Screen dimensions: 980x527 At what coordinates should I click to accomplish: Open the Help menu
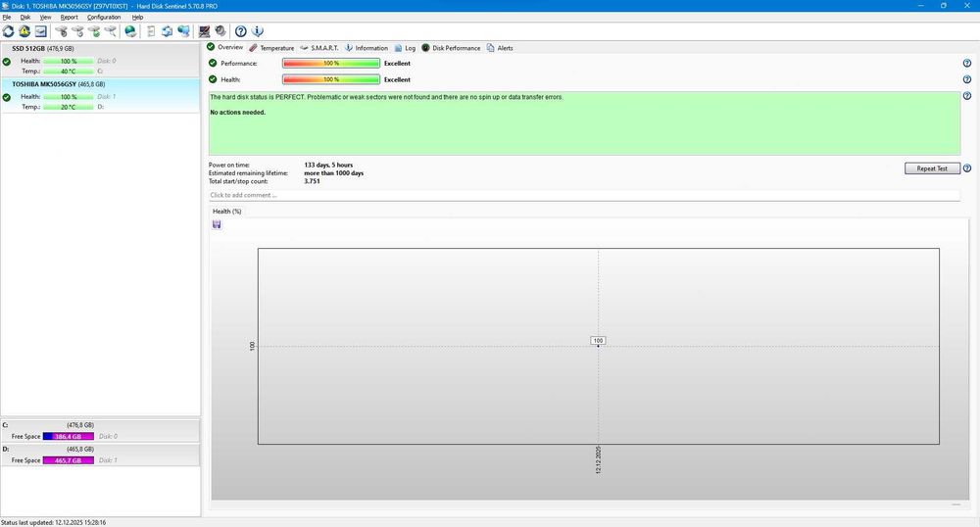[x=137, y=17]
